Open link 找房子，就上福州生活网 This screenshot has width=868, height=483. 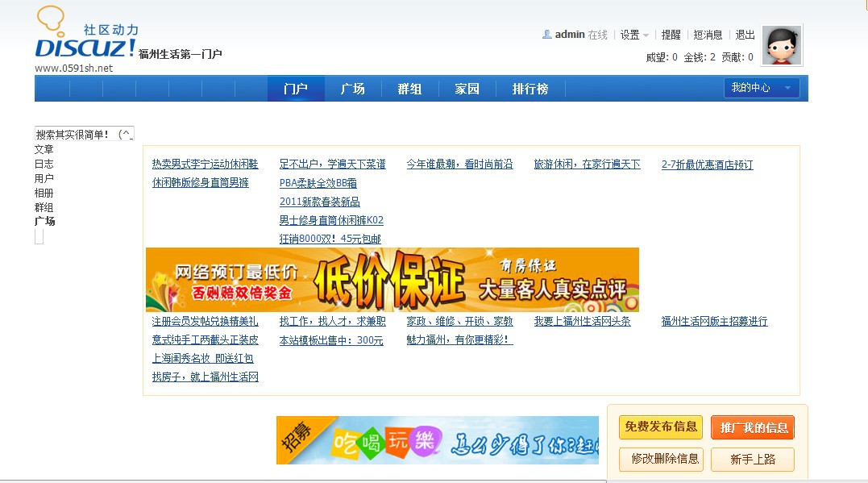[205, 377]
